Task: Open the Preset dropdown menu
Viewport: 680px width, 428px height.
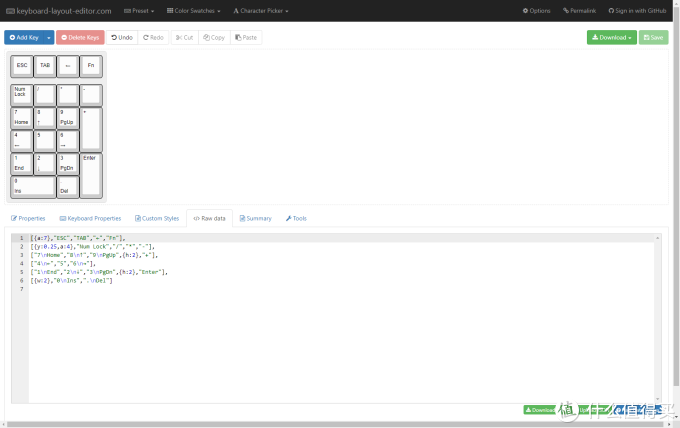Action: point(139,11)
